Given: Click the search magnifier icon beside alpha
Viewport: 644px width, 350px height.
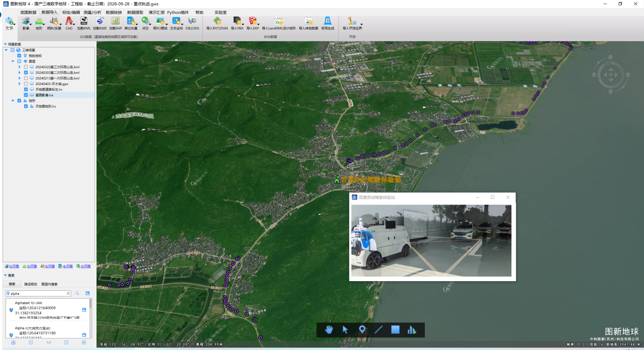Looking at the screenshot, I should point(77,293).
